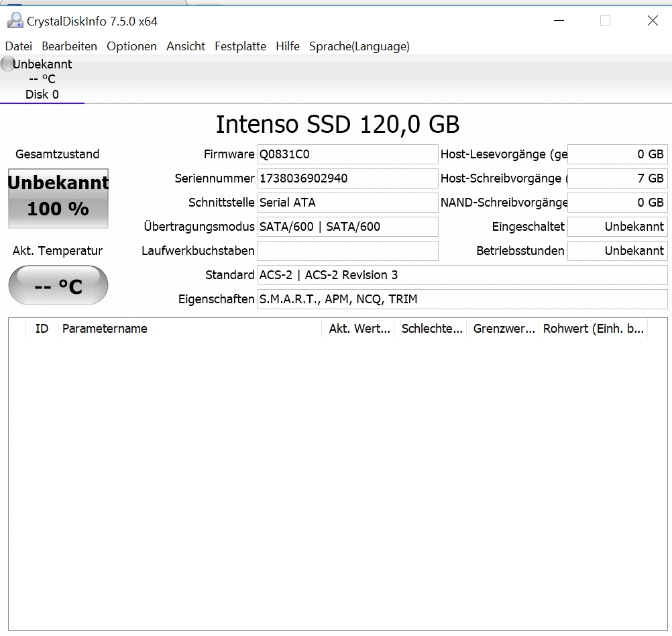Click the Standard field ACS-2 Revision 3
This screenshot has height=636, width=672.
(x=463, y=275)
